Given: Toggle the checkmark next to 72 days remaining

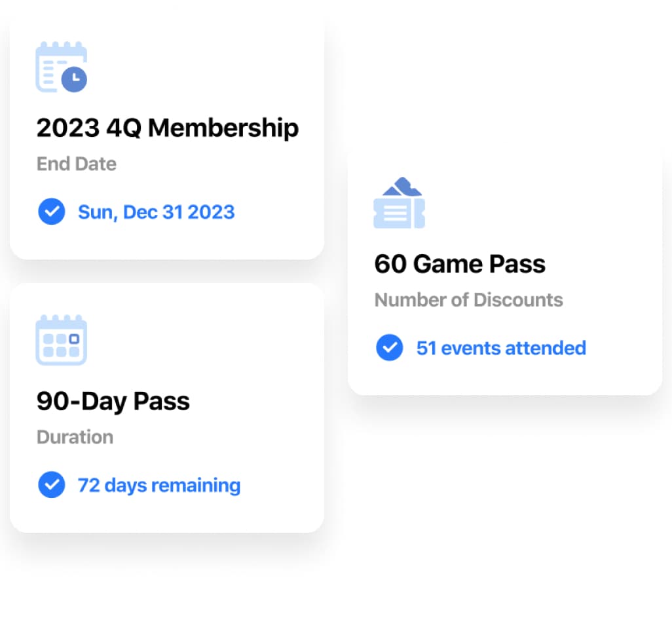Looking at the screenshot, I should (51, 486).
